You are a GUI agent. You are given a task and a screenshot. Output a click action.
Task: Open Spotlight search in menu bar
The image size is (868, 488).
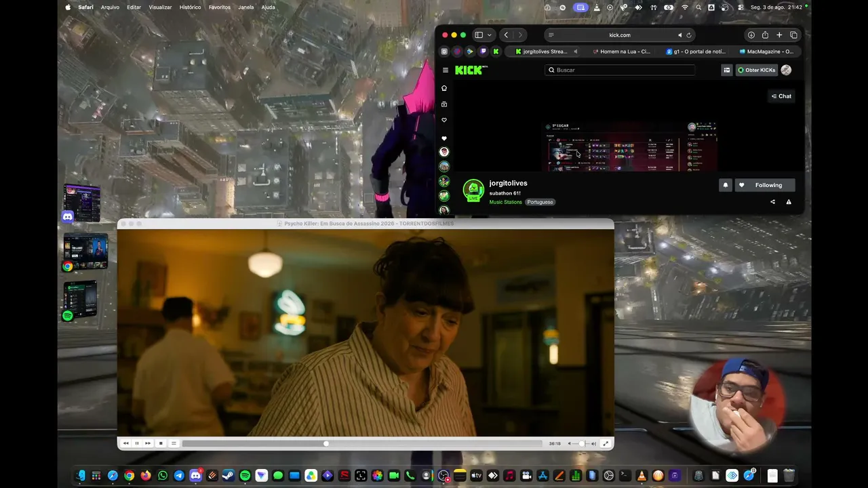698,7
